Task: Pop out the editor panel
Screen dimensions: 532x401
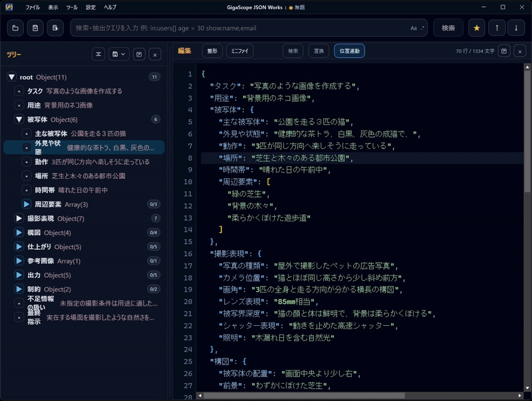Action: tap(504, 51)
